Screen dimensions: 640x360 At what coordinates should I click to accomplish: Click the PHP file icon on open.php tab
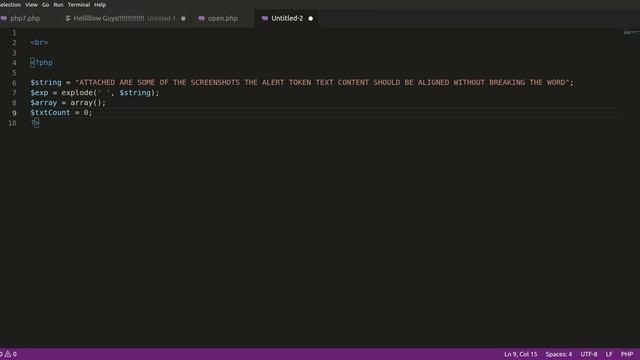click(x=201, y=18)
